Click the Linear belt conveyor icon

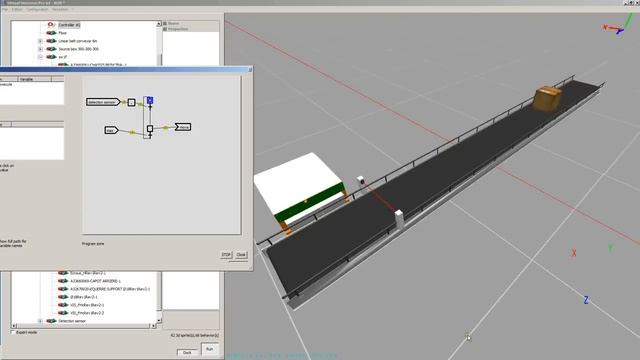pos(51,41)
